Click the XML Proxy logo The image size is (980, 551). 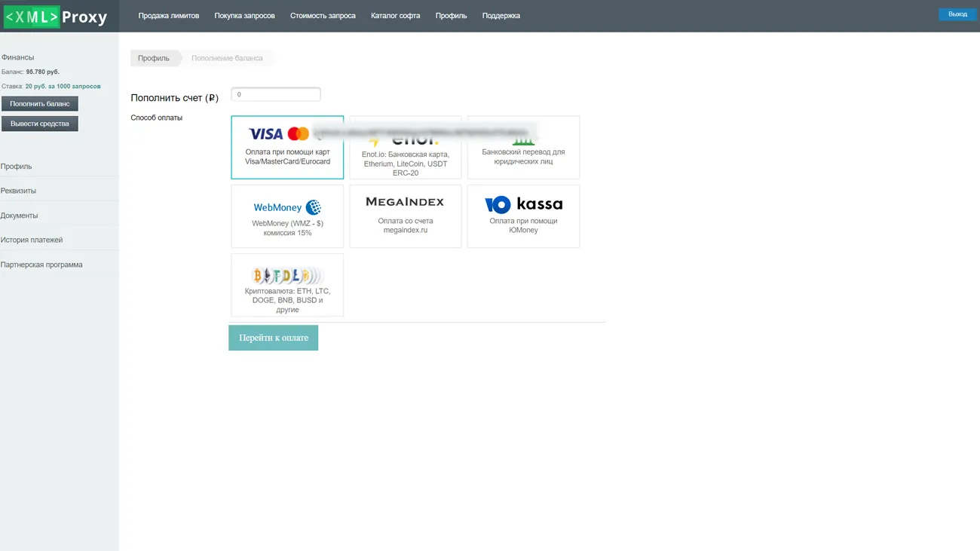57,17
